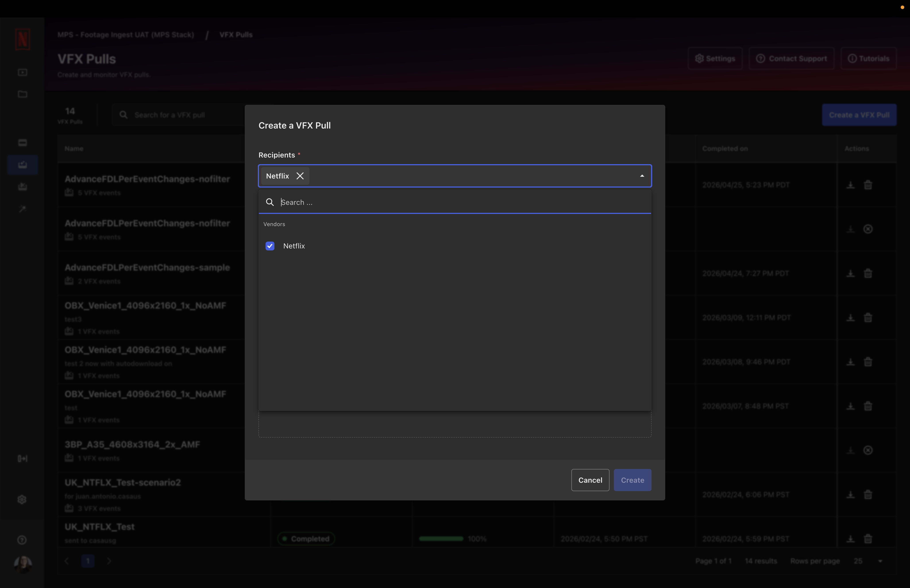Go to next page arrow

[109, 561]
